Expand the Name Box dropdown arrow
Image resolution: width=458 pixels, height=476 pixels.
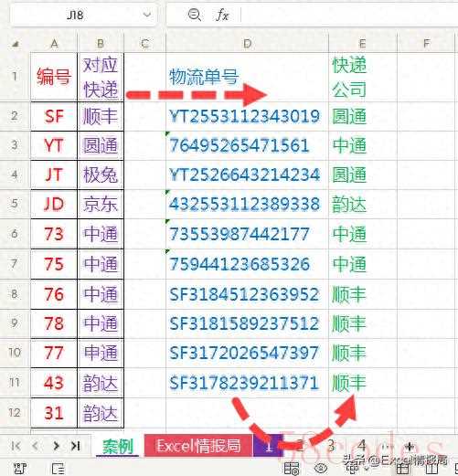(147, 15)
